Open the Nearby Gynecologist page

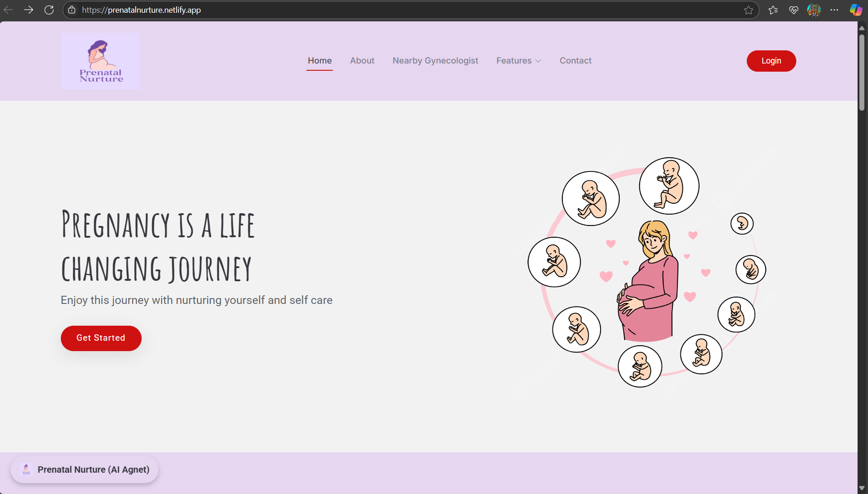(x=435, y=60)
